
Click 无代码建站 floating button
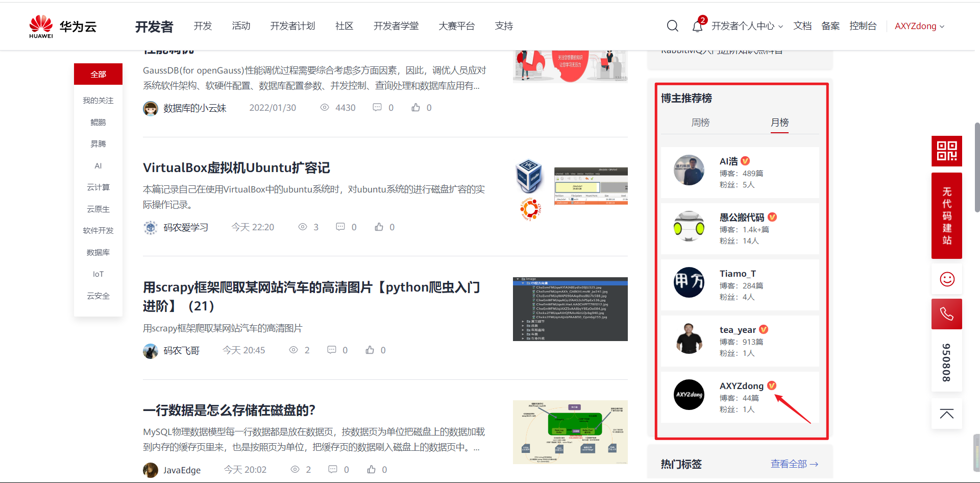(947, 215)
